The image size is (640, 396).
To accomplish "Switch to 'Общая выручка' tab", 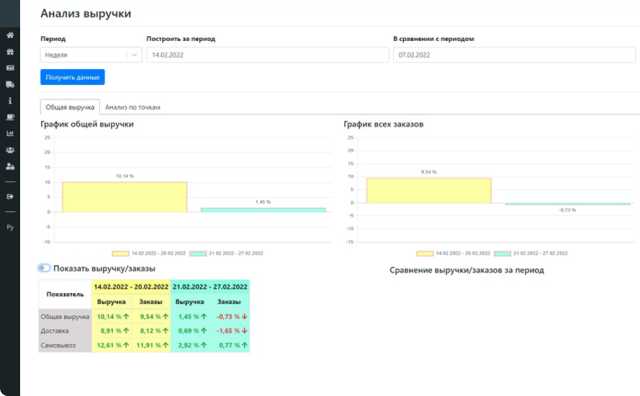I will (x=70, y=107).
